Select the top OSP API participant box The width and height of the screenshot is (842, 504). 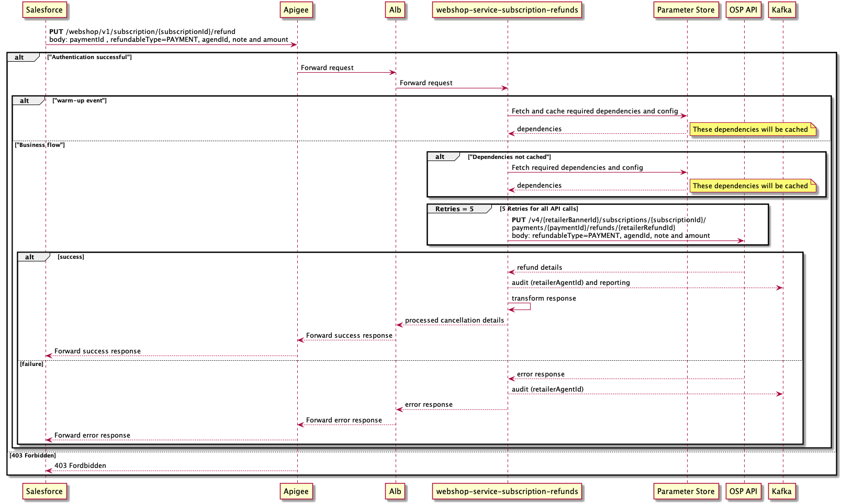(743, 10)
